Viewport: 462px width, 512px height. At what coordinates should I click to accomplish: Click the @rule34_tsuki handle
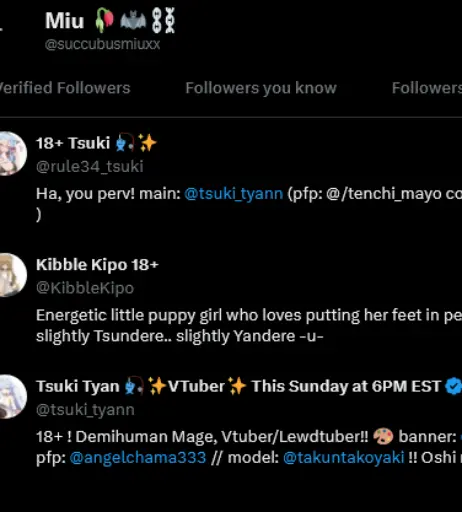[90, 166]
